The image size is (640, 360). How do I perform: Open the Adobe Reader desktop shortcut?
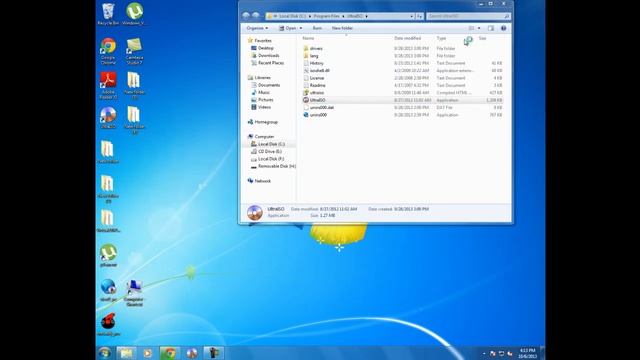pyautogui.click(x=108, y=85)
